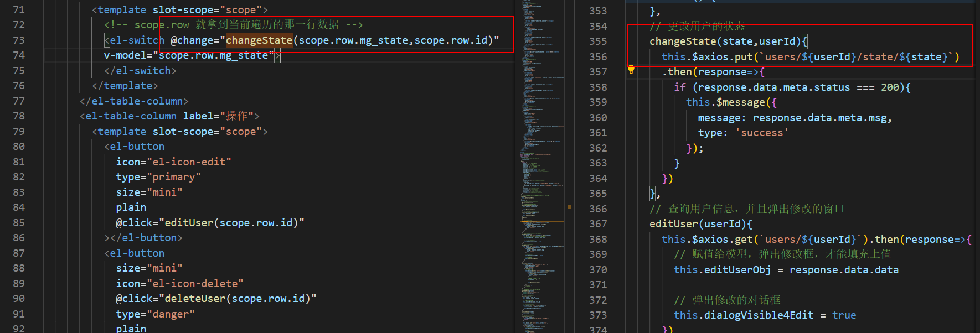Click the closing </el-table-column> tag on line 77
980x333 pixels.
tap(134, 101)
